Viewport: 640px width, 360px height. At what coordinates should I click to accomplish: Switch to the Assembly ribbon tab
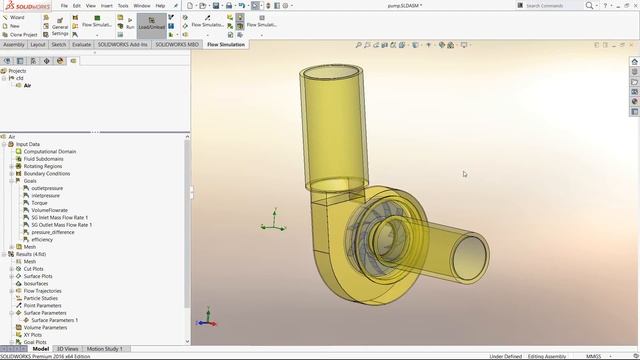(14, 44)
